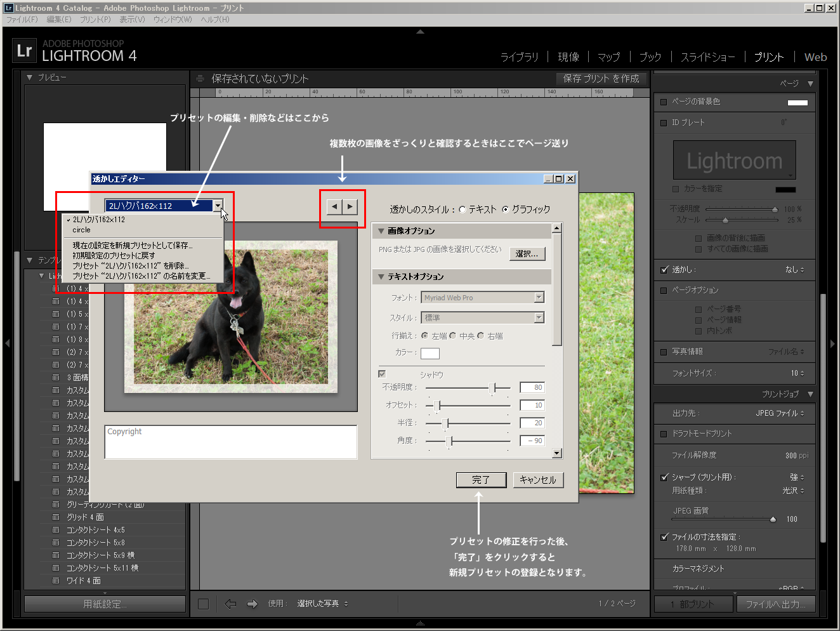Disable the ドラフトモードプリント checkbox
This screenshot has height=631, width=840.
[x=664, y=434]
